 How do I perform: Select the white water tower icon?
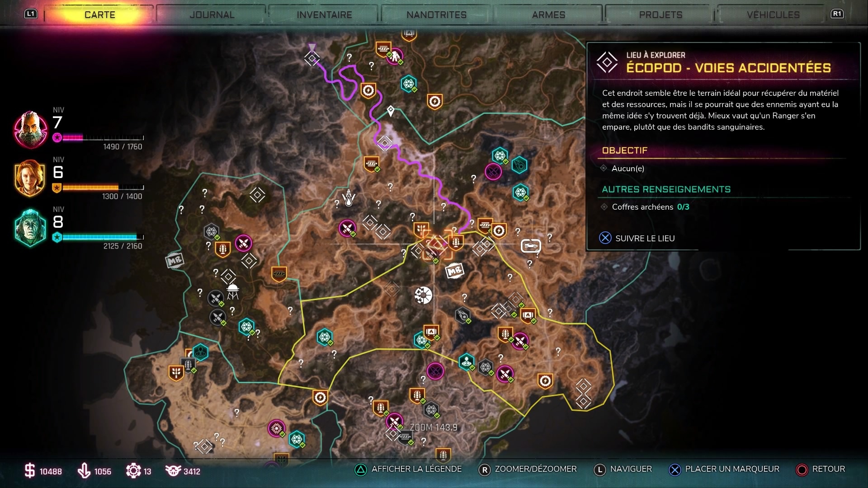click(232, 291)
